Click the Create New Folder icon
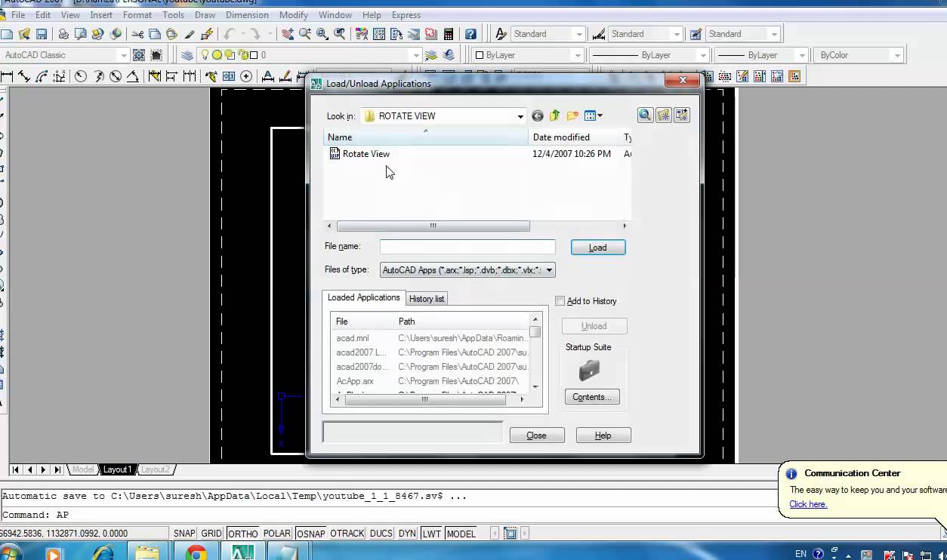 coord(573,115)
